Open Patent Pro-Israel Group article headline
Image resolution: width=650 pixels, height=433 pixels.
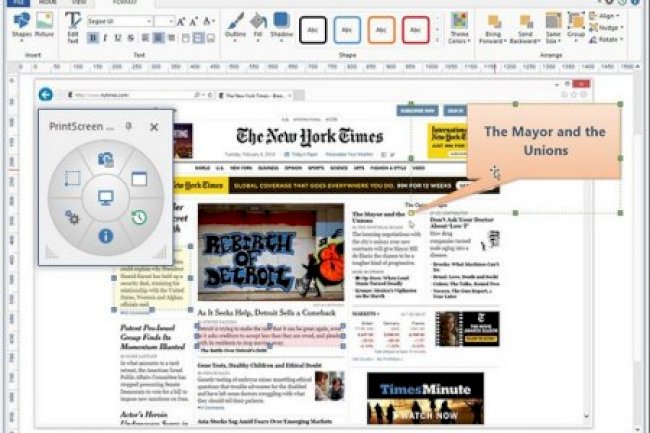[x=152, y=337]
